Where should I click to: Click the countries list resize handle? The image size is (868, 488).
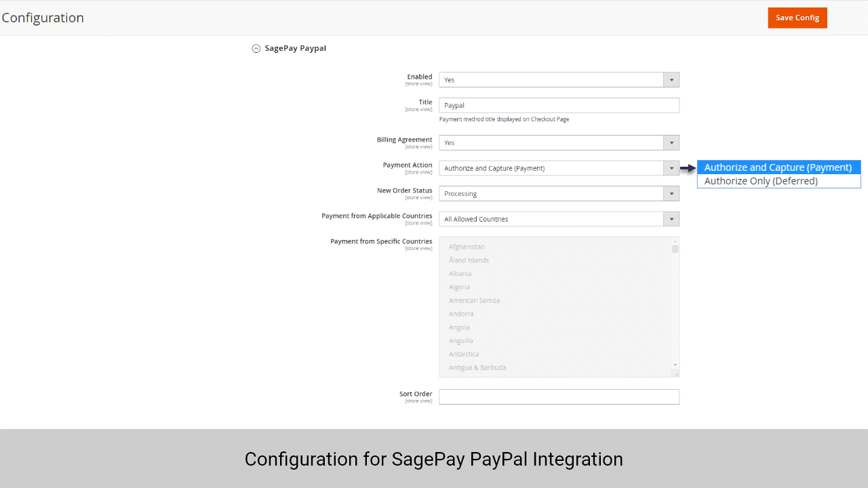pyautogui.click(x=675, y=373)
